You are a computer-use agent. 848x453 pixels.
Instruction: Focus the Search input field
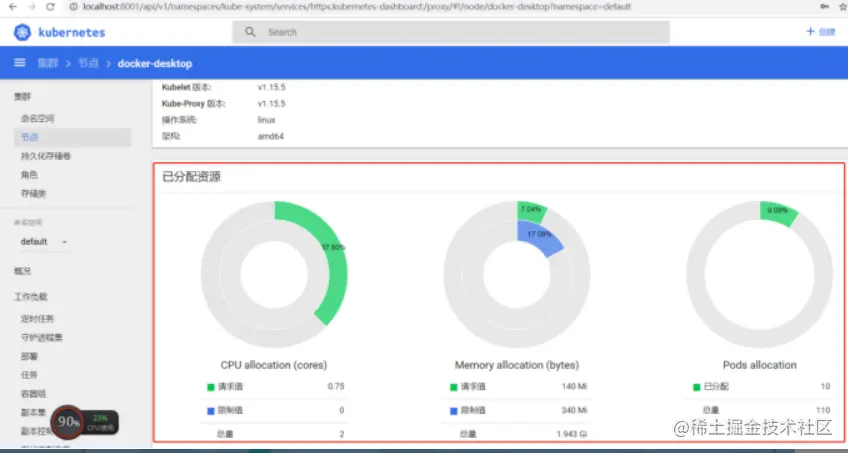[451, 32]
